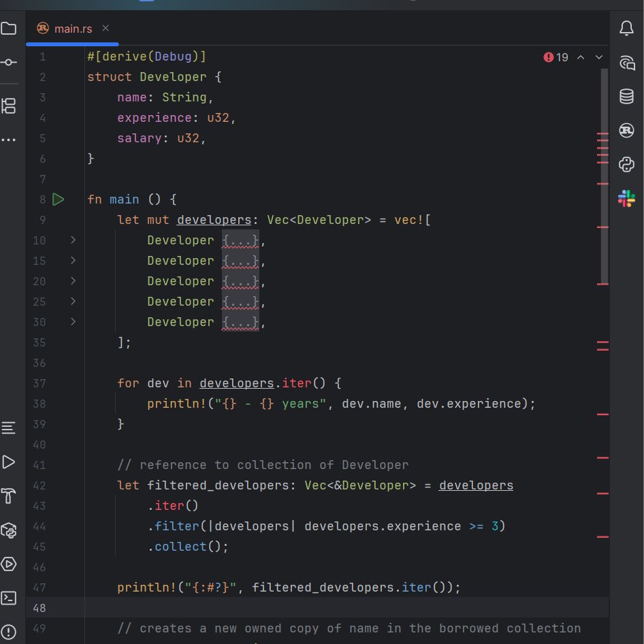Open the Database tool window
Viewport: 644px width, 644px height.
tap(626, 97)
